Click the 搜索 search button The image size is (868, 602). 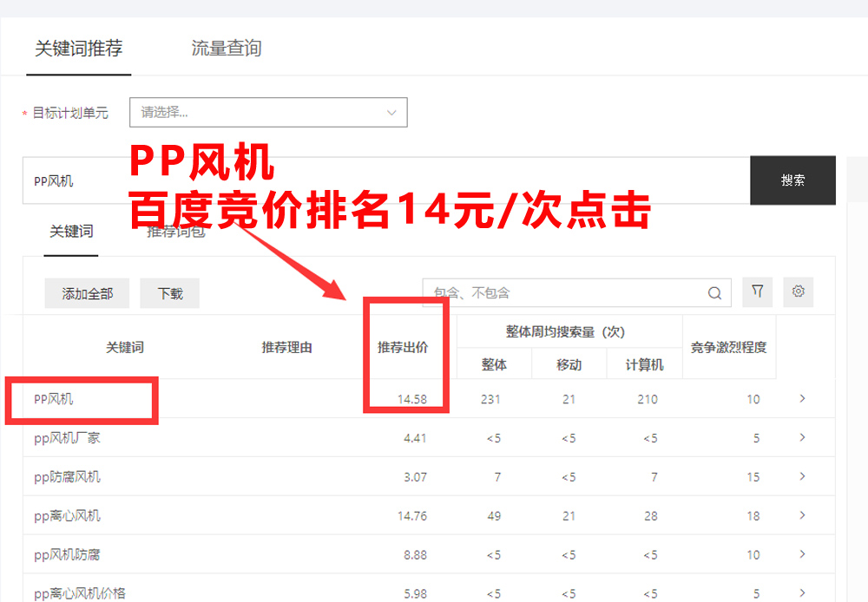[792, 180]
